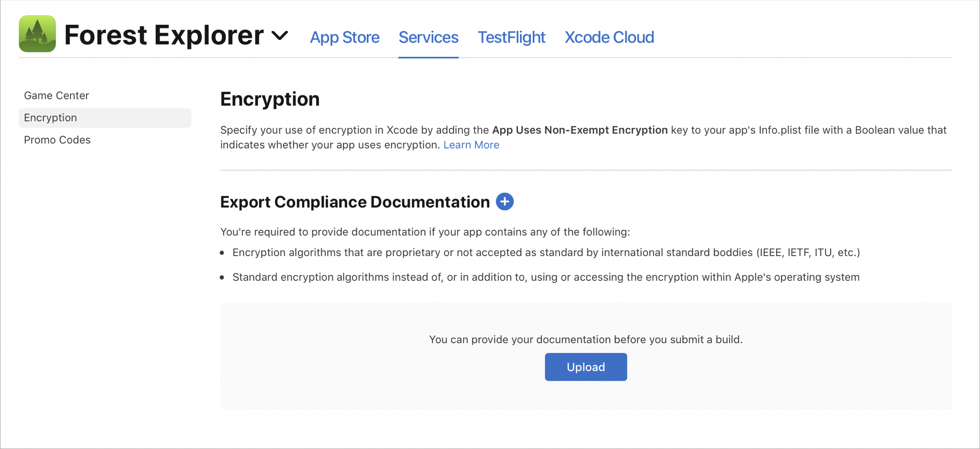Viewport: 980px width, 449px height.
Task: Open Promo Codes in the sidebar
Action: tap(57, 140)
